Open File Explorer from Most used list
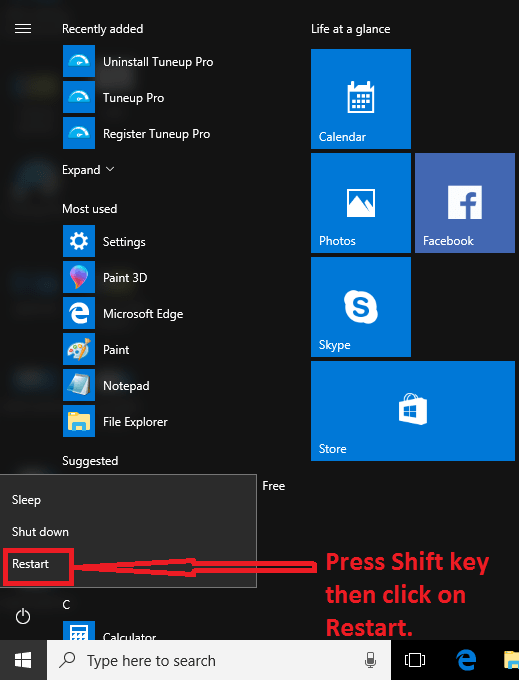The image size is (519, 680). click(x=115, y=421)
